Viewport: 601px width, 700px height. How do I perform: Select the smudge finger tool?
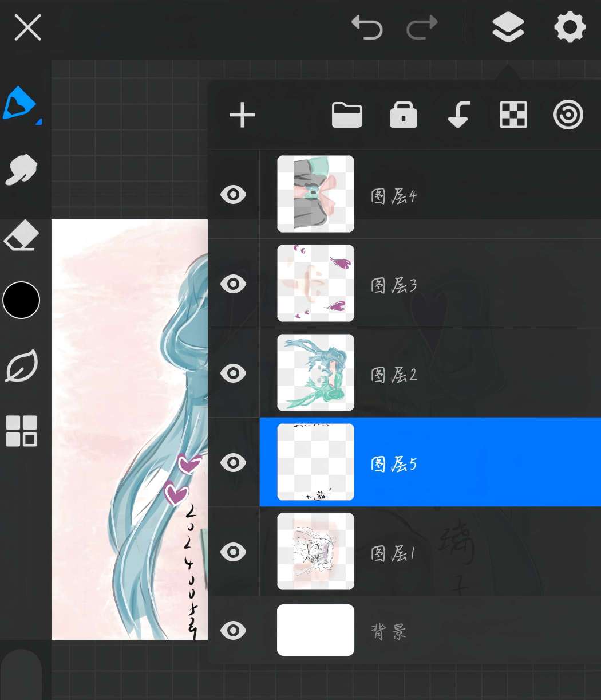[21, 170]
